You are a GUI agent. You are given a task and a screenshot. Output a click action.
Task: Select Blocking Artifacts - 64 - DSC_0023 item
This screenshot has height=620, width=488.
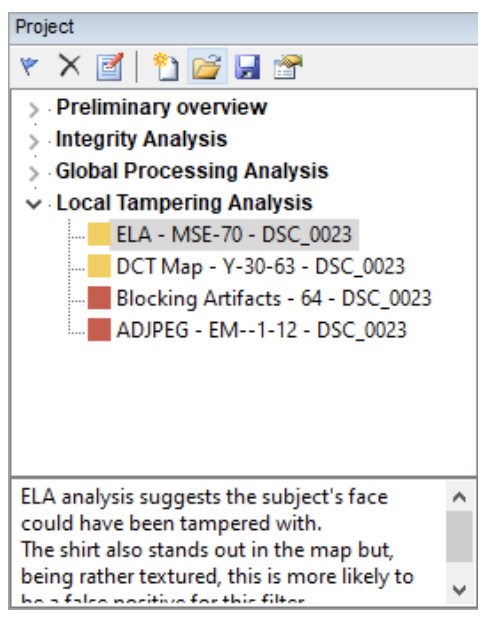[x=274, y=298]
